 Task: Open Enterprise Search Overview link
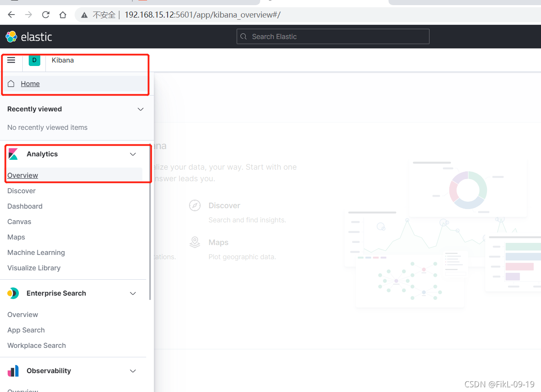[x=23, y=314]
